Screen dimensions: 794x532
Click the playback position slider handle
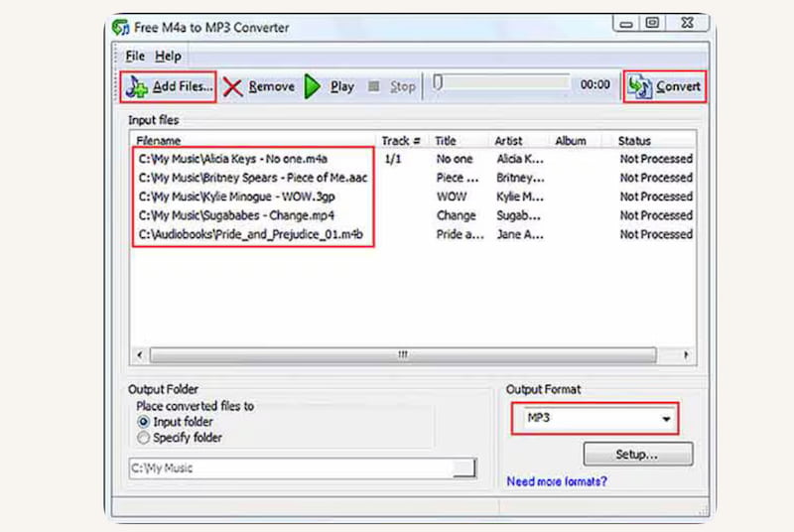[x=438, y=82]
